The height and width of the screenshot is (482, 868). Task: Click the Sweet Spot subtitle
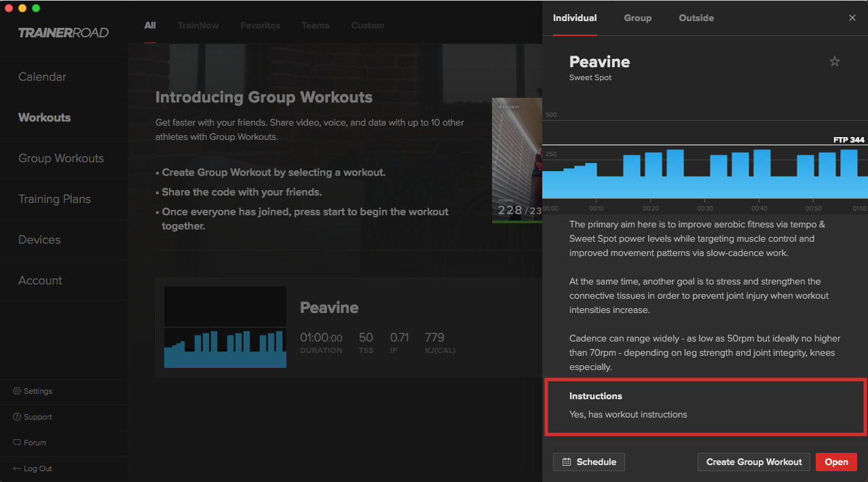(590, 77)
